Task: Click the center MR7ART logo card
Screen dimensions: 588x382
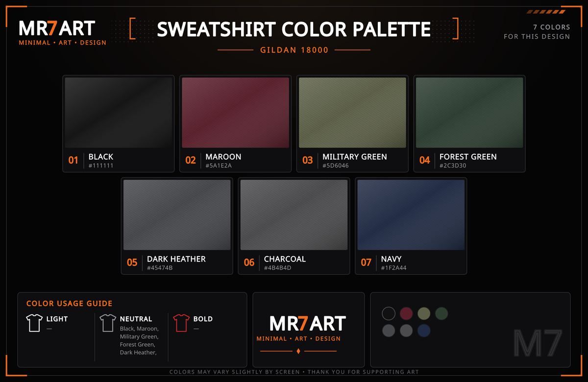Action: click(x=308, y=330)
